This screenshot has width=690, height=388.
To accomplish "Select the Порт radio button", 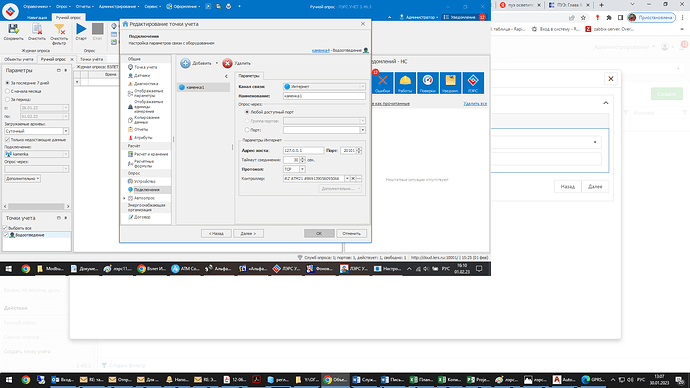I will click(247, 130).
